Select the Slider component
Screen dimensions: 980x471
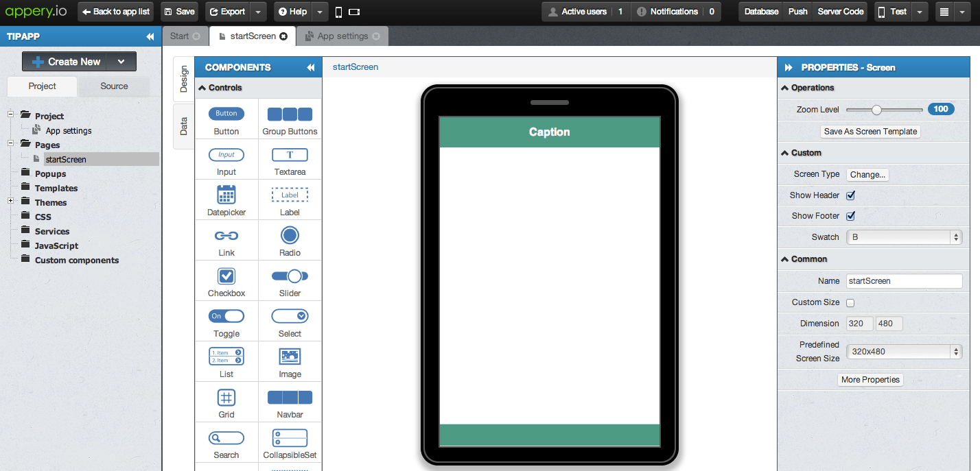(289, 280)
